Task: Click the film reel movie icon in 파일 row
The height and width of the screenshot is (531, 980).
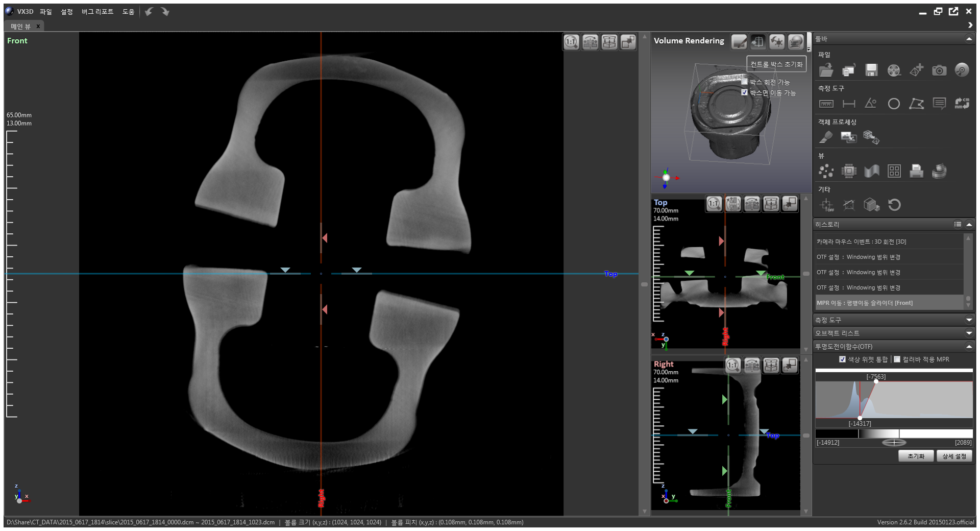Action: [894, 70]
